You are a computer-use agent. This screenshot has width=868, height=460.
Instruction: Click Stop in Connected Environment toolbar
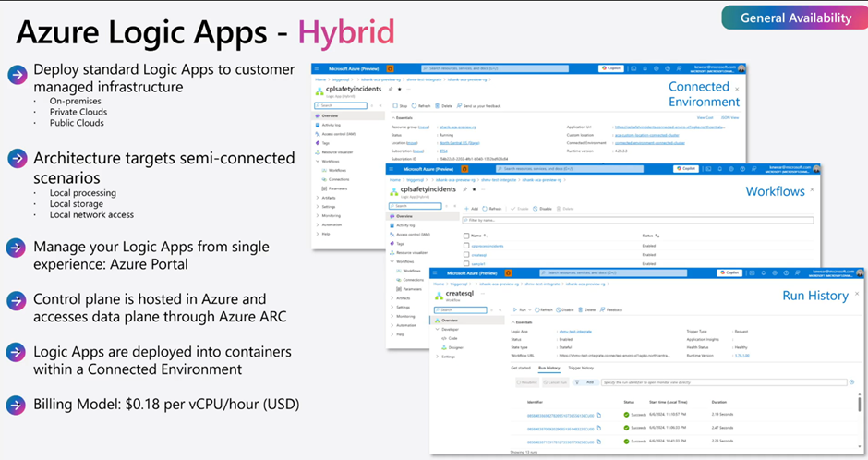tap(400, 105)
